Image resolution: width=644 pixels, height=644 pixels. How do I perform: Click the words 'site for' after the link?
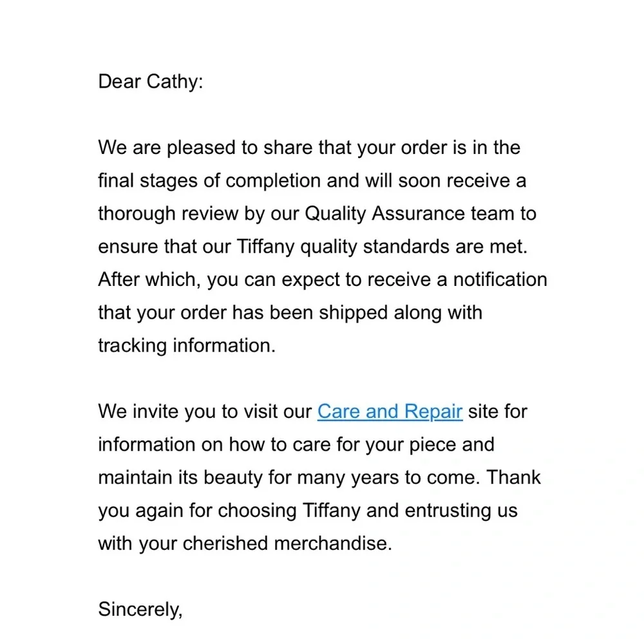click(497, 412)
